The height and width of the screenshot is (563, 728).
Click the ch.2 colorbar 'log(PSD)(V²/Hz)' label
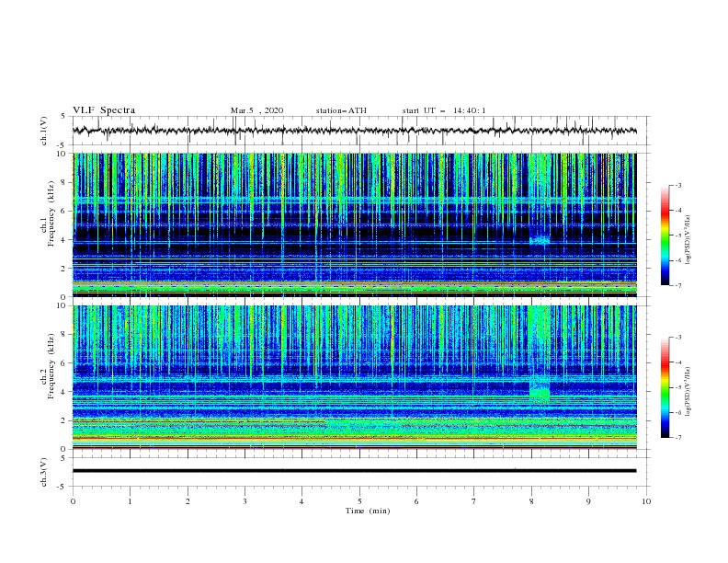click(x=688, y=392)
